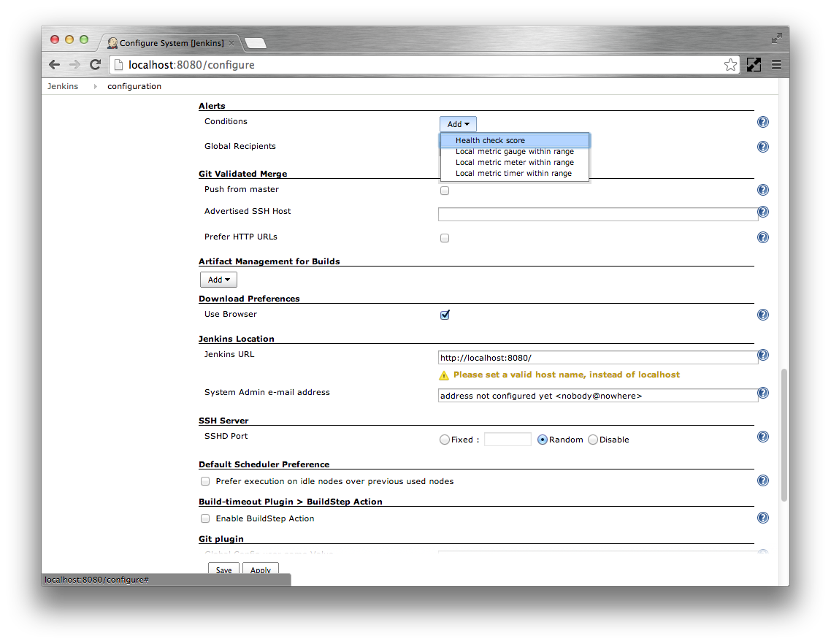Click the yellow warning triangle icon

pos(444,375)
